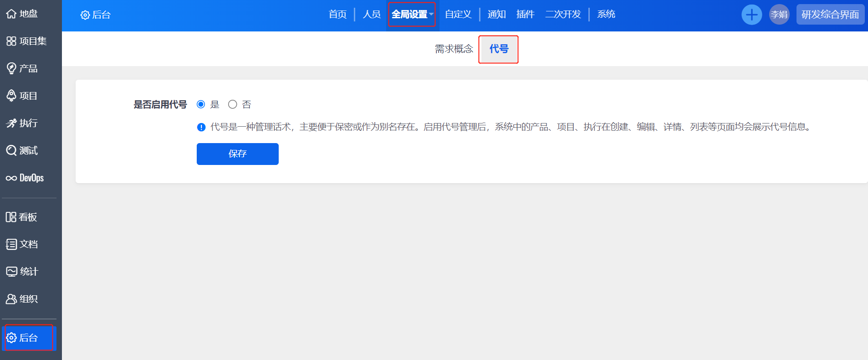Open the 组织 people icon

click(x=11, y=299)
